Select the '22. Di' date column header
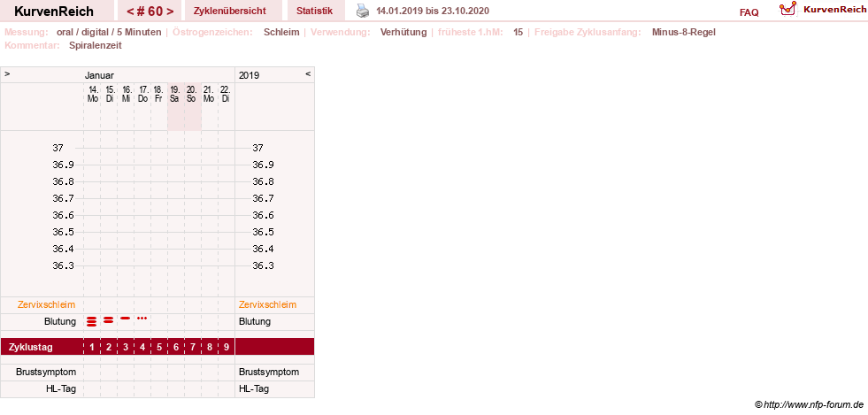This screenshot has width=868, height=415. point(226,94)
